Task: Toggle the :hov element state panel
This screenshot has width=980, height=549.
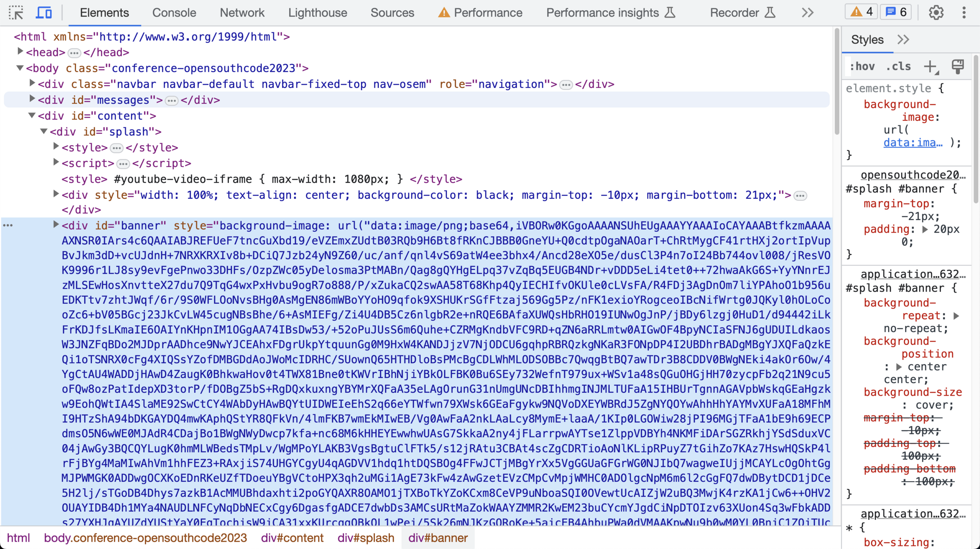Action: coord(862,67)
